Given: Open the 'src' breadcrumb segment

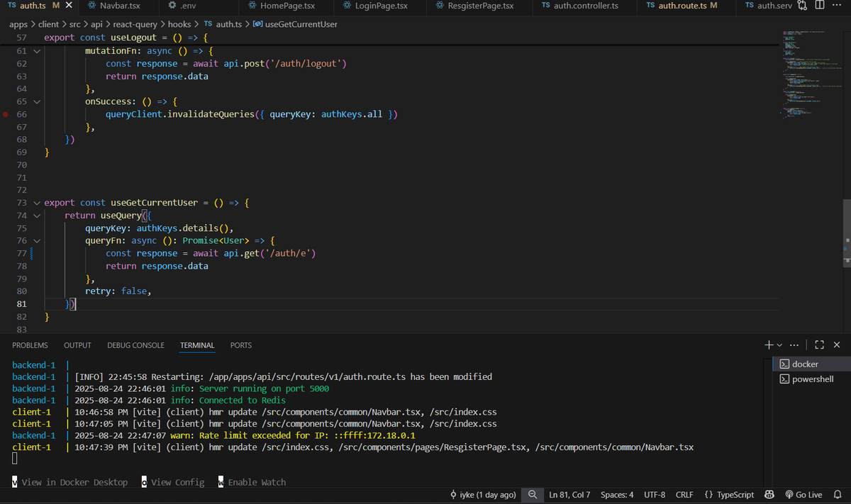Looking at the screenshot, I should pyautogui.click(x=75, y=24).
